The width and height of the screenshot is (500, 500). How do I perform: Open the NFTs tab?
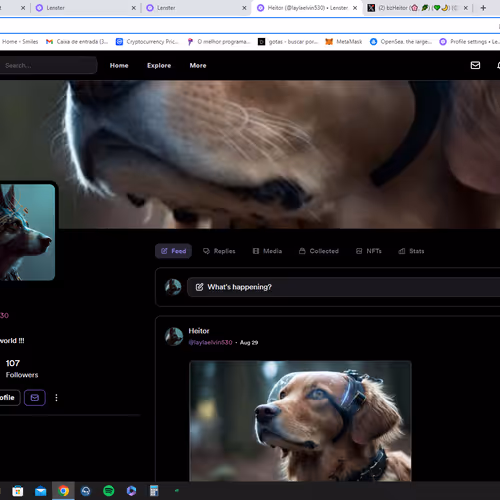point(369,251)
